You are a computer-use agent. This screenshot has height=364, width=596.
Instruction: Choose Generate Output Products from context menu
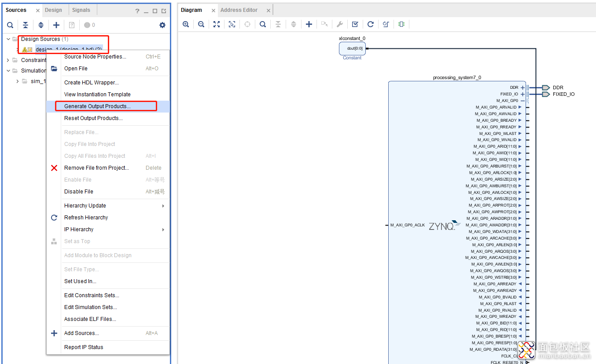(108, 106)
